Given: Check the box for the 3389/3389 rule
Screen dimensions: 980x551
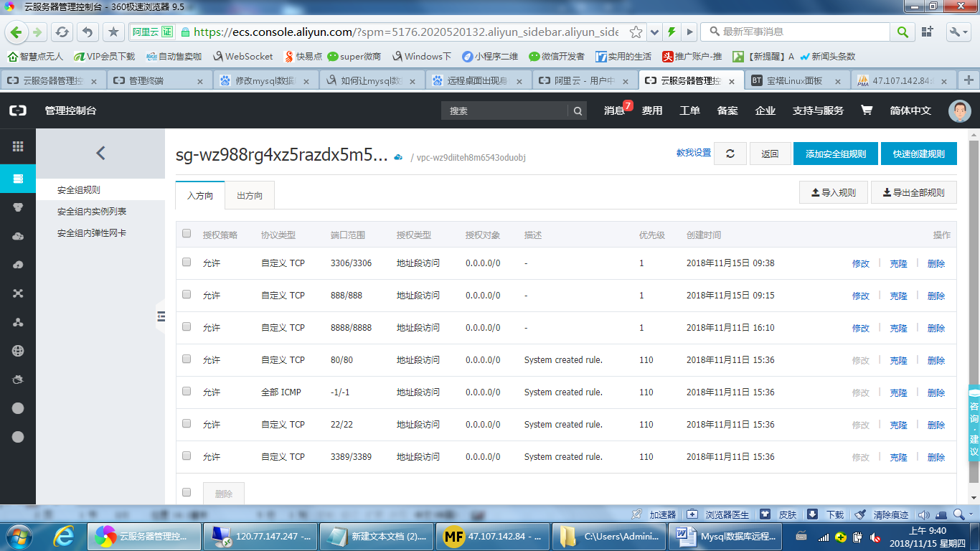Looking at the screenshot, I should point(187,456).
